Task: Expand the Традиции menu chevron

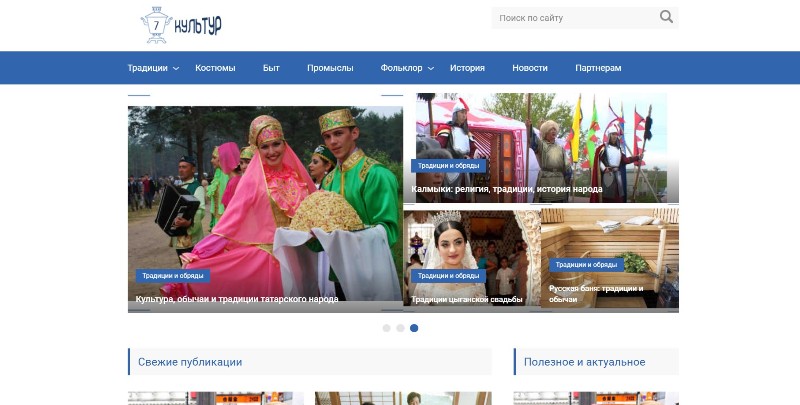Action: click(176, 68)
